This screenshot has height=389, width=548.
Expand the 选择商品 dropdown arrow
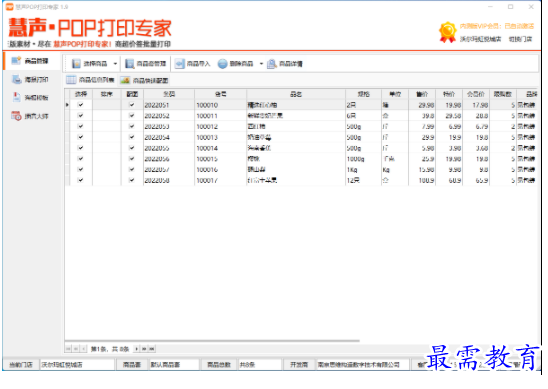(x=115, y=64)
